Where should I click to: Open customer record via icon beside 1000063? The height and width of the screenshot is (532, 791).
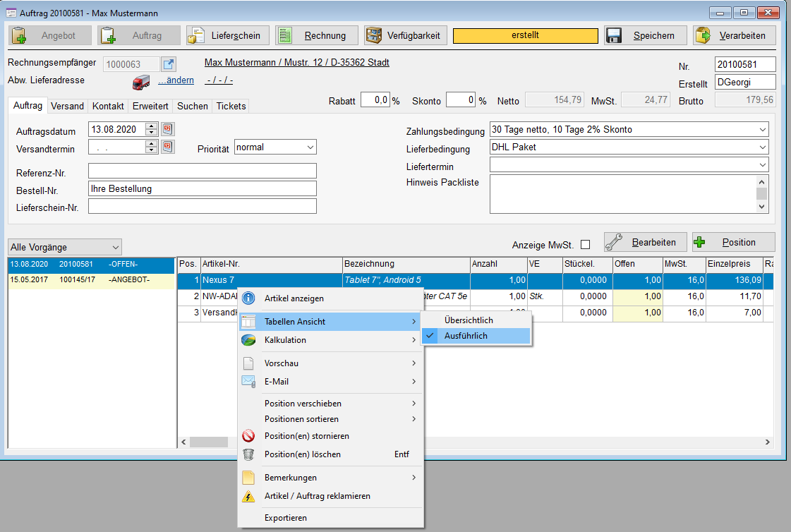(169, 64)
